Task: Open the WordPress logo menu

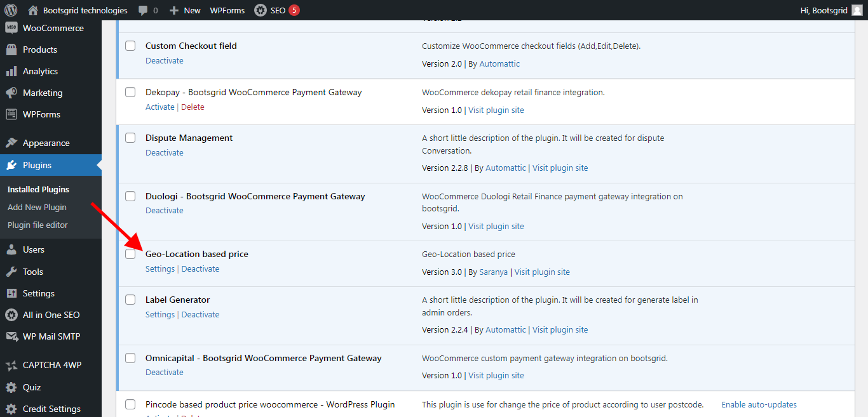Action: [x=11, y=10]
